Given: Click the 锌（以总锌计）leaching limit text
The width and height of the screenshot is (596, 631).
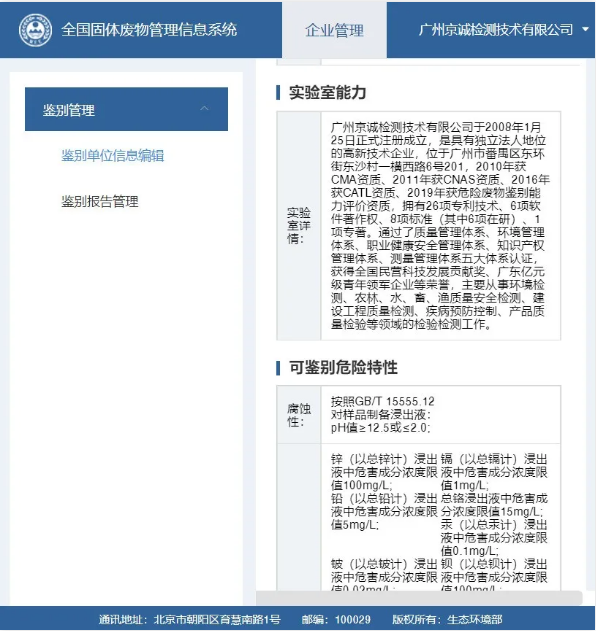Looking at the screenshot, I should (384, 472).
